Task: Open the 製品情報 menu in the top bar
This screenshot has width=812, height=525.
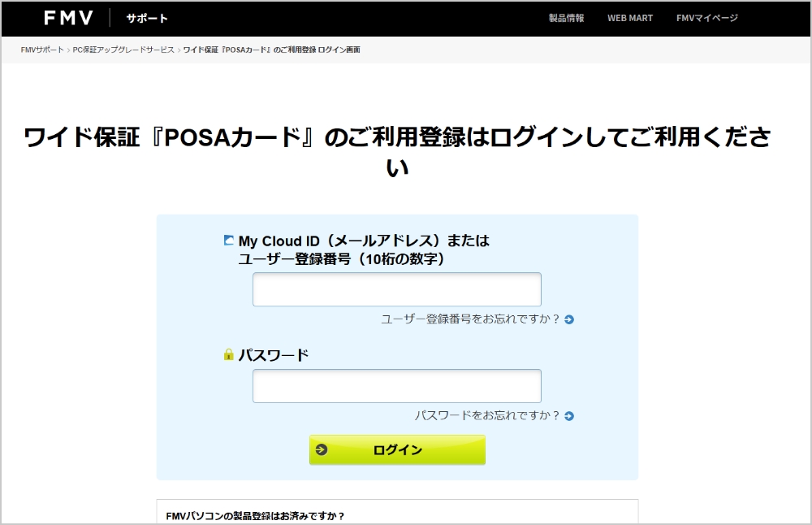Action: 567,17
